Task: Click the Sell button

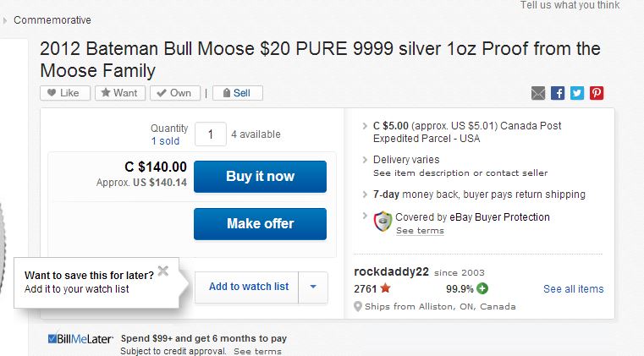Action: pos(238,93)
